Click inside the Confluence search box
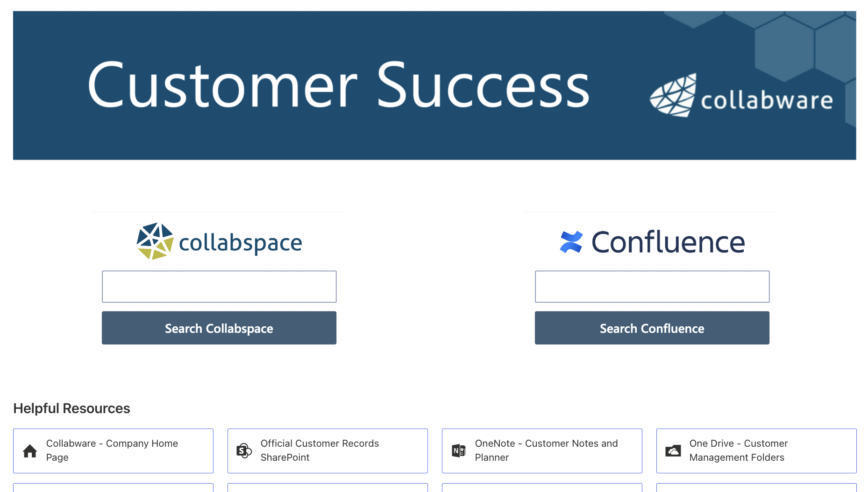 pos(652,286)
